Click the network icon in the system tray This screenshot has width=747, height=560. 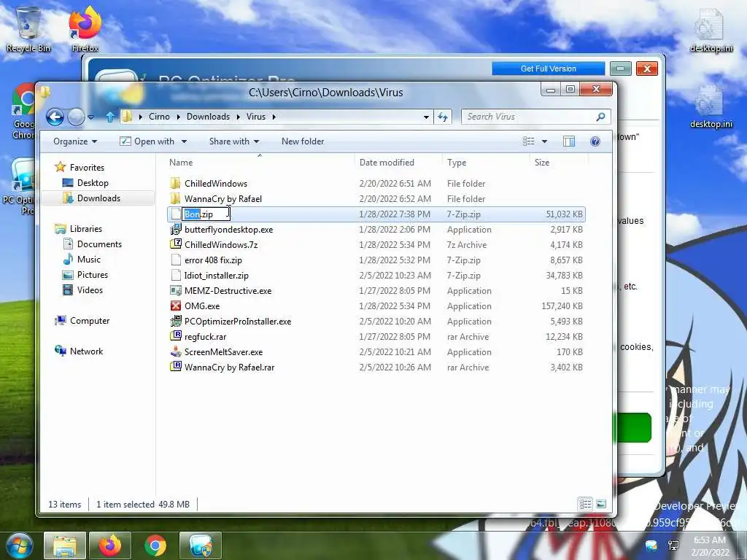pyautogui.click(x=673, y=546)
